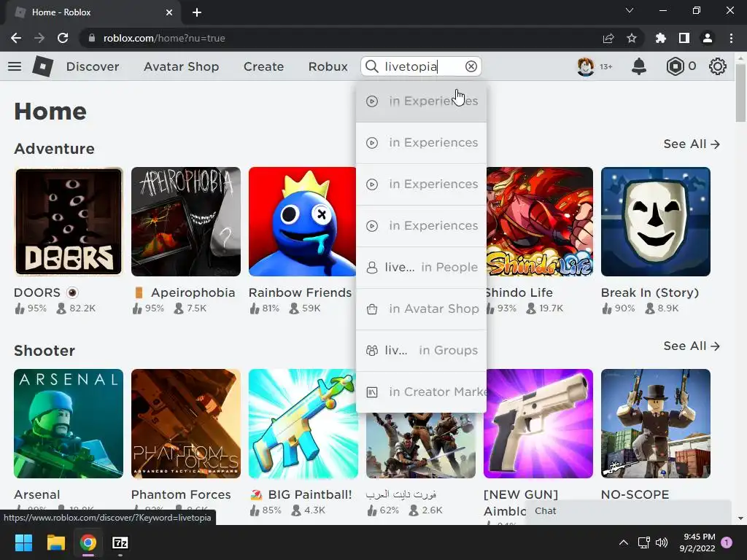The image size is (747, 560).
Task: Open the settings gear
Action: click(717, 66)
